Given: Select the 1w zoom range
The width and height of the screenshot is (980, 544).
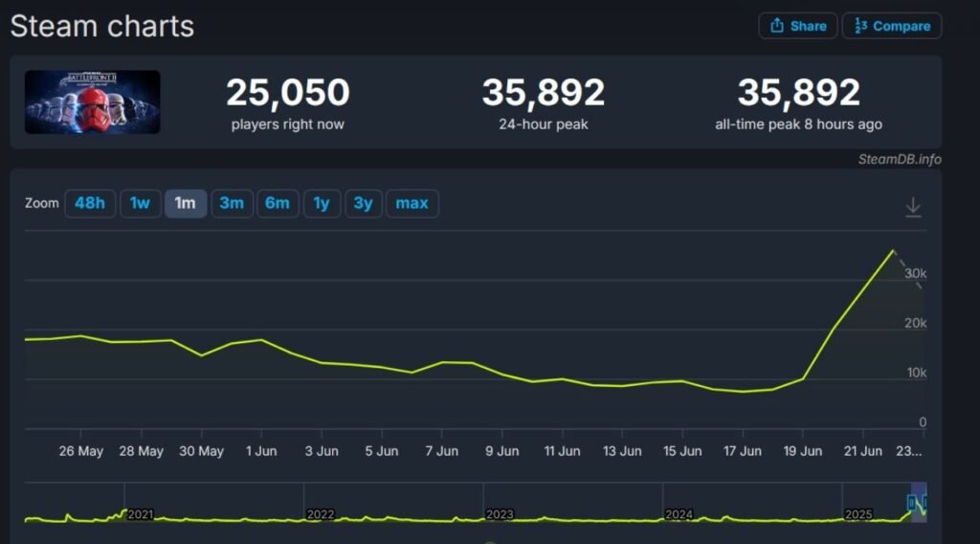Looking at the screenshot, I should 140,203.
